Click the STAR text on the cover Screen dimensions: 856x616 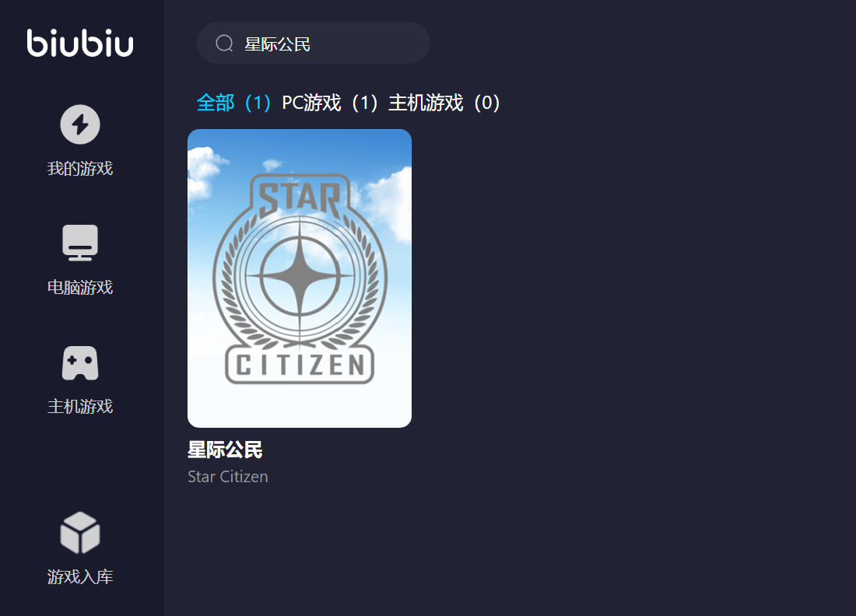300,198
